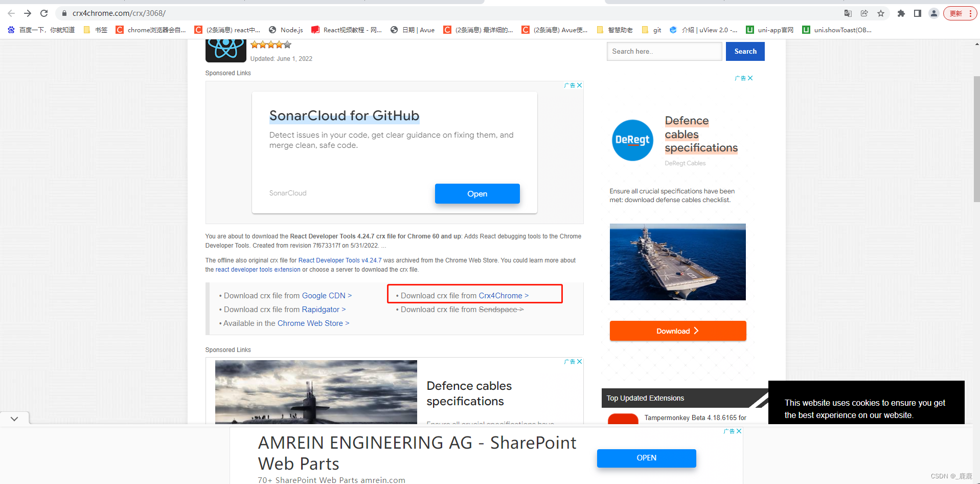Click the address bar URL
The height and width of the screenshot is (484, 980).
click(x=119, y=13)
